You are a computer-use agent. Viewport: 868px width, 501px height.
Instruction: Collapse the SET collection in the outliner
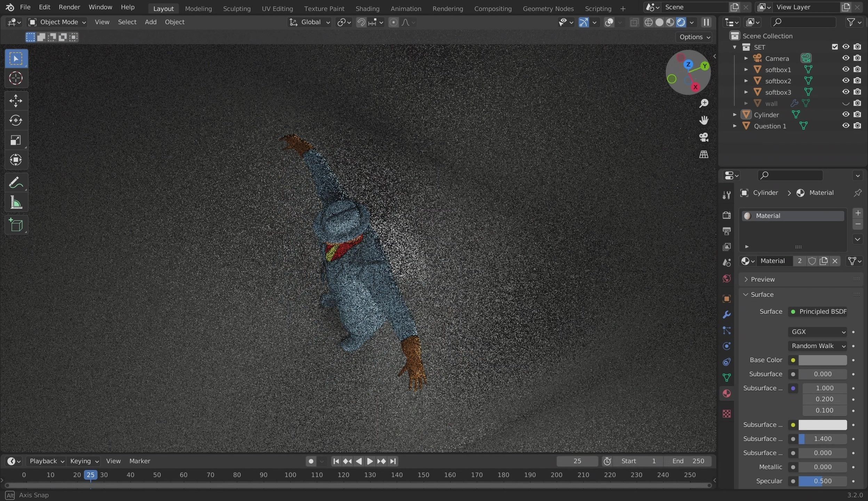click(734, 47)
